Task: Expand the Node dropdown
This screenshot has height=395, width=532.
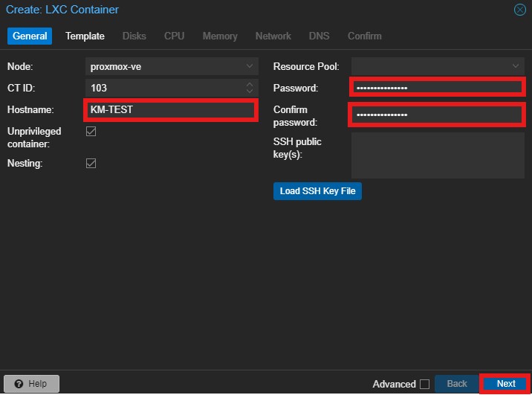Action: (x=249, y=66)
